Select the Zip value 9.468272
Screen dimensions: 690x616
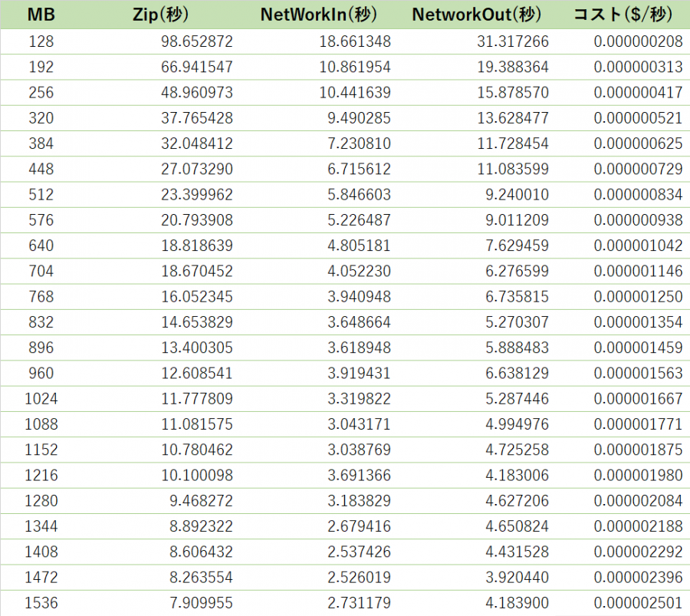201,501
